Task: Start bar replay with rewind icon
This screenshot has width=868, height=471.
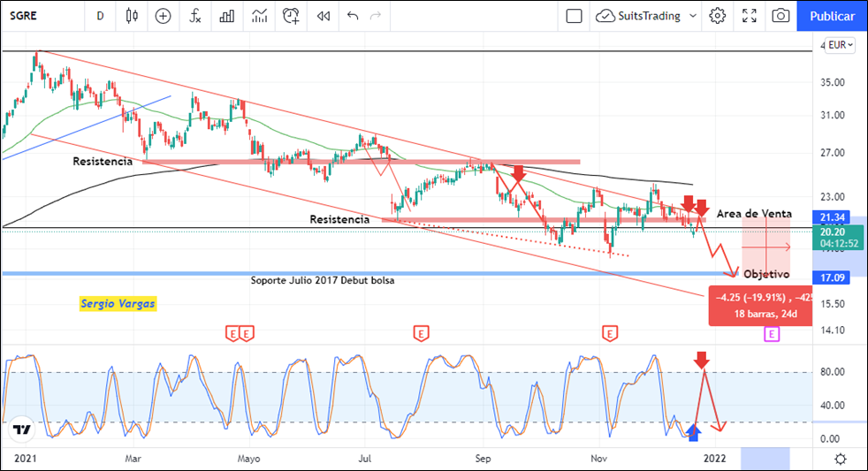Action: pyautogui.click(x=324, y=16)
